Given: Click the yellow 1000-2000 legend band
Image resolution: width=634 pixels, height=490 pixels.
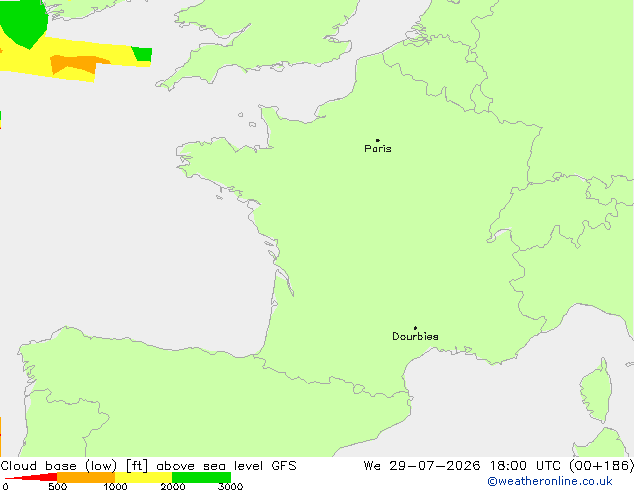Looking at the screenshot, I should coord(144,477).
